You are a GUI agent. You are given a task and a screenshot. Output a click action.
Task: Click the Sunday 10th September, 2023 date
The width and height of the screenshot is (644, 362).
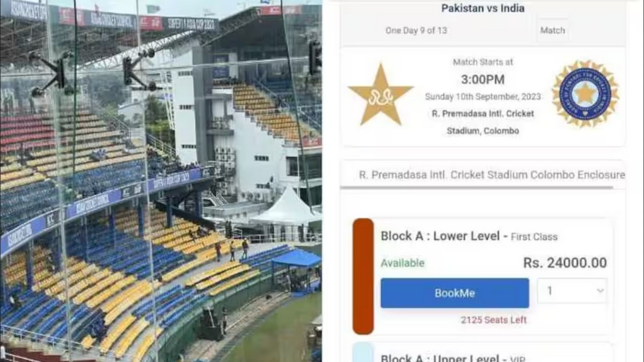[x=482, y=97]
